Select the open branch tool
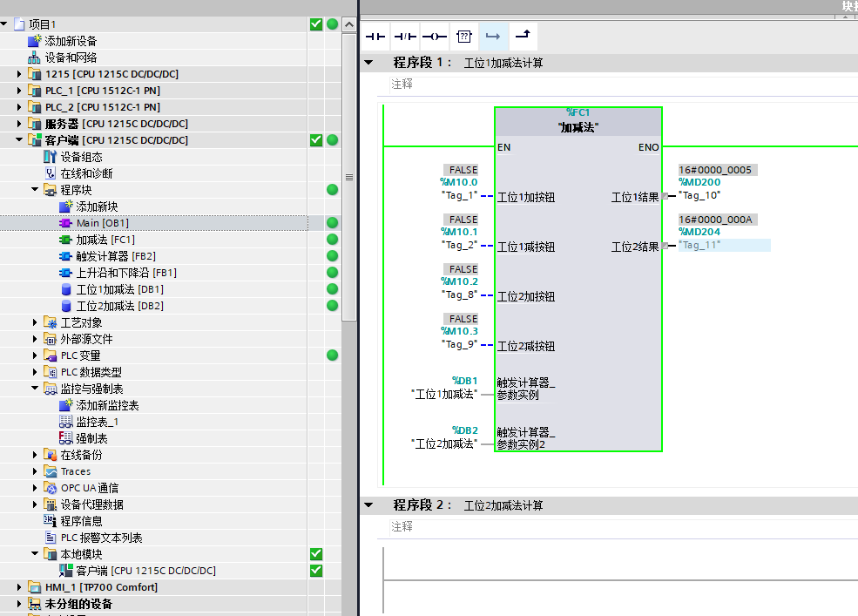This screenshot has width=858, height=616. pos(492,36)
